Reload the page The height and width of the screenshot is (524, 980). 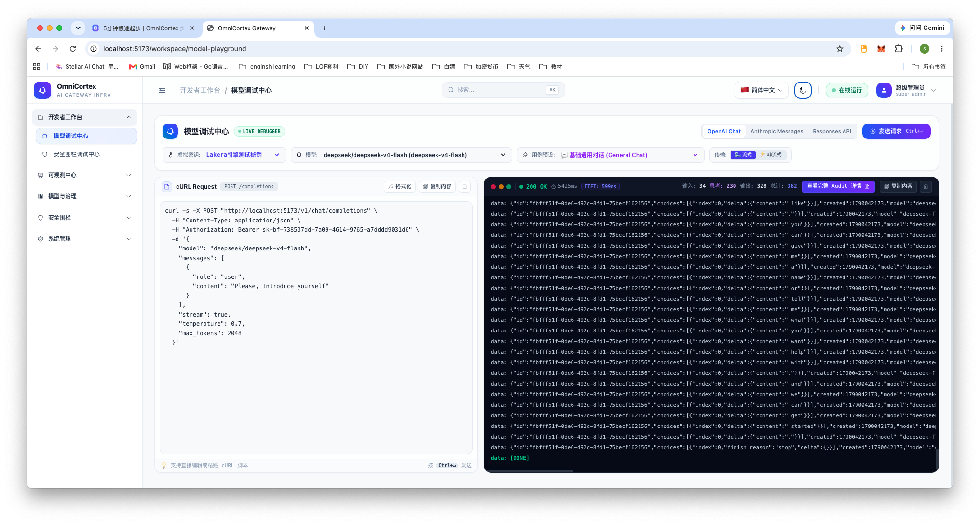(x=73, y=49)
